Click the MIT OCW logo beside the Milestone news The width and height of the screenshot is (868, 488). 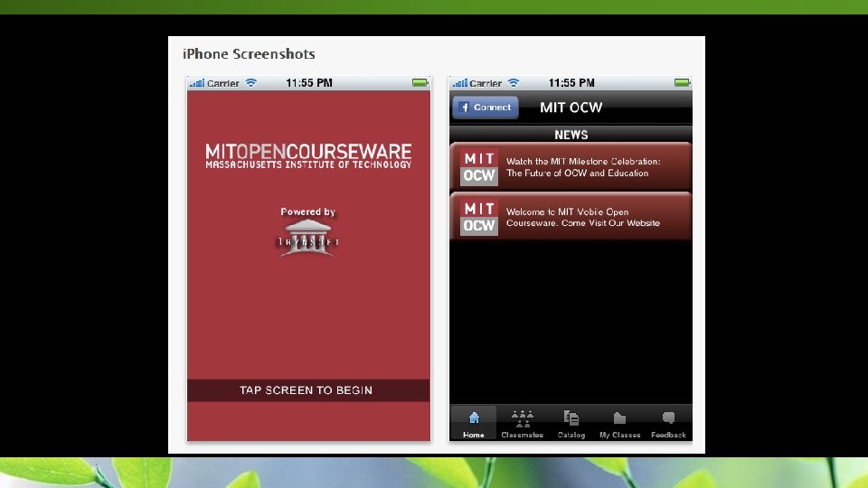[479, 167]
